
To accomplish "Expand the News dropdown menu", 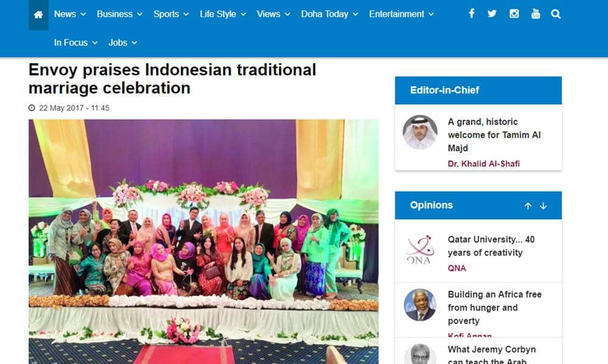I will tap(70, 15).
